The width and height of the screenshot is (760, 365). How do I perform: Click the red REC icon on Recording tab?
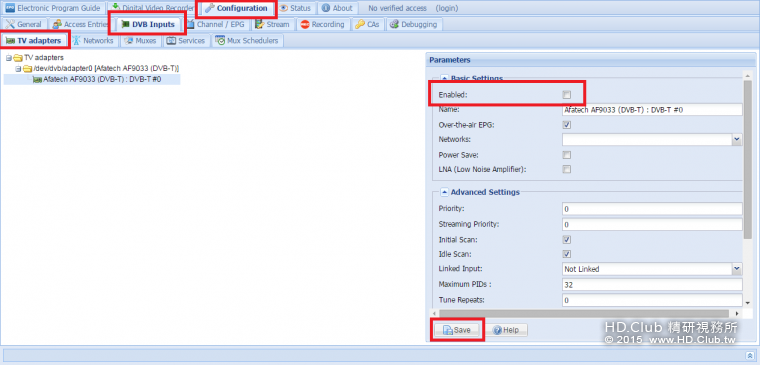pos(305,24)
